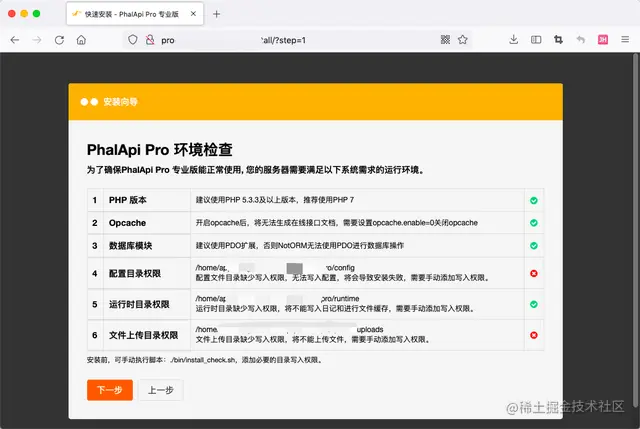
Task: Click the config directory path text
Action: coord(275,268)
